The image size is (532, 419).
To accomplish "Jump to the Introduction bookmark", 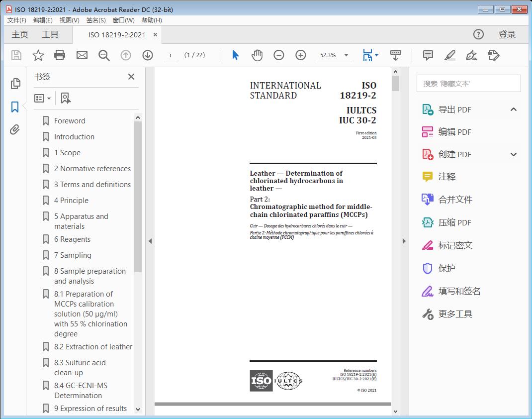I will pyautogui.click(x=74, y=136).
